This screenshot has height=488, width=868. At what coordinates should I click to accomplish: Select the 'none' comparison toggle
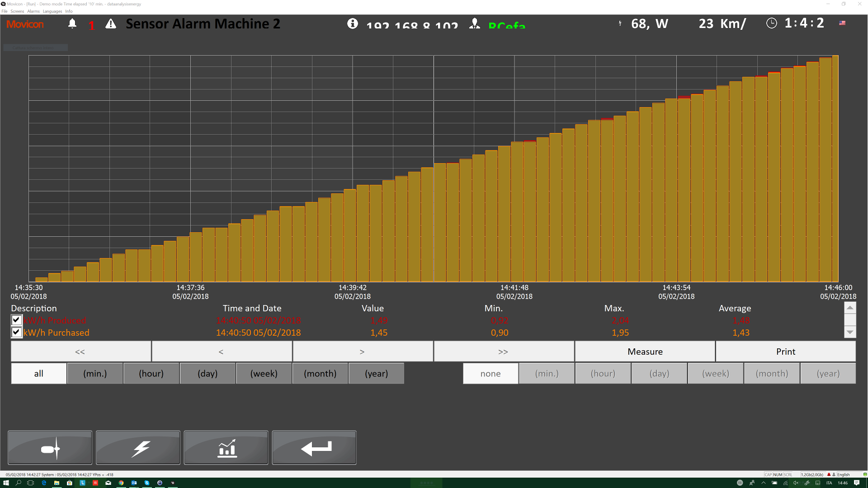(491, 374)
